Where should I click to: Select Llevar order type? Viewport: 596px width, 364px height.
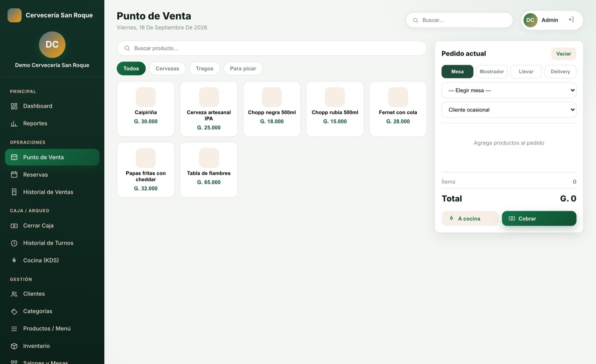pos(526,72)
